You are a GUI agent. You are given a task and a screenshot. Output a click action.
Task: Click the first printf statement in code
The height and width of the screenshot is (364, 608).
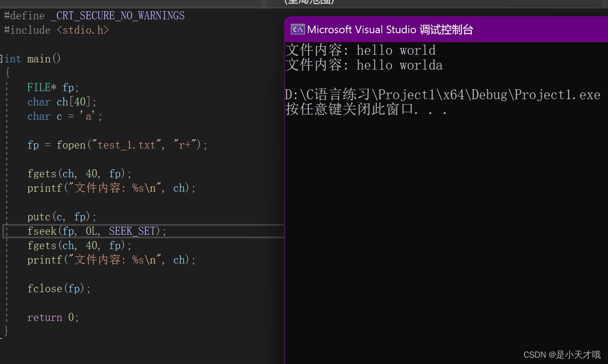click(x=112, y=188)
